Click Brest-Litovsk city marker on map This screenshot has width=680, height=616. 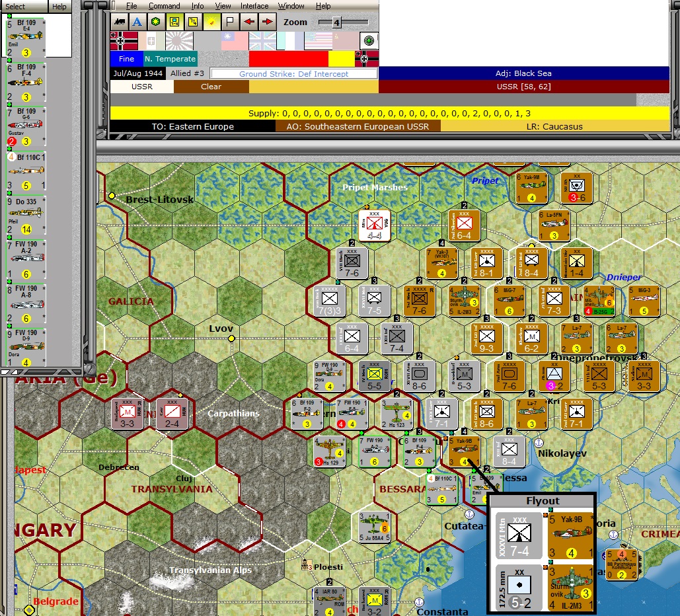(x=112, y=196)
